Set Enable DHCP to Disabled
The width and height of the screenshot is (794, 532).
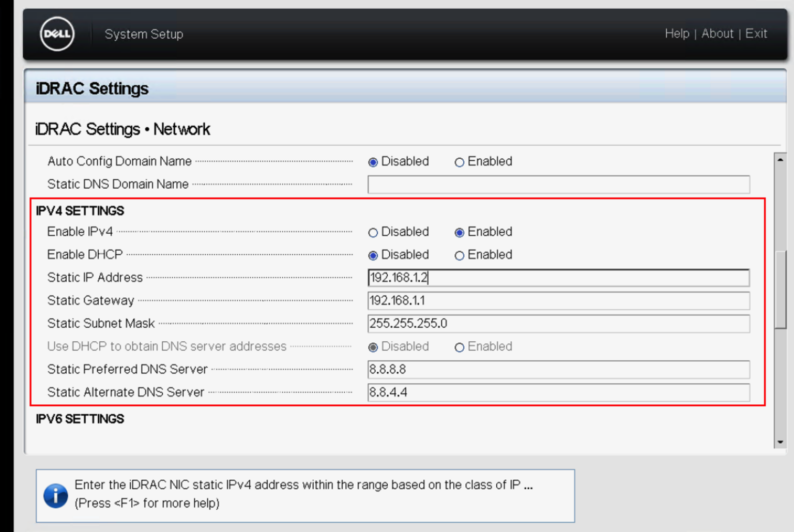[373, 255]
